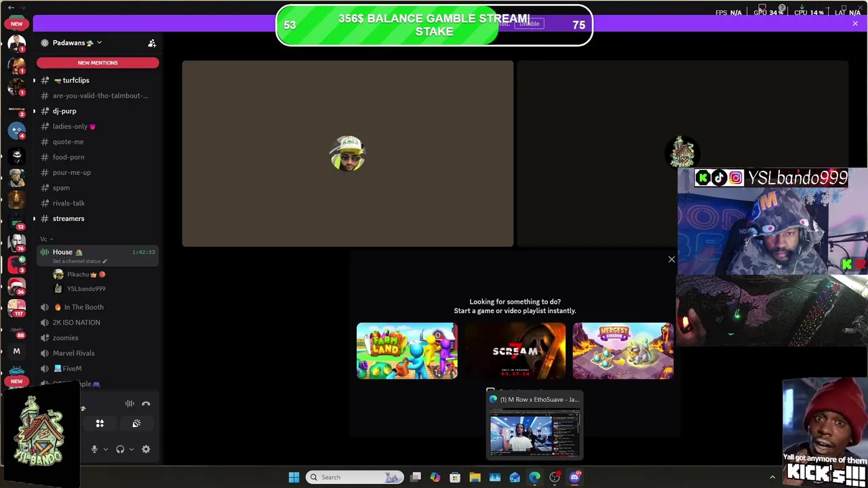Viewport: 868px width, 488px height.
Task: Open the M Row x EthoSuave Edge preview
Action: [534, 426]
